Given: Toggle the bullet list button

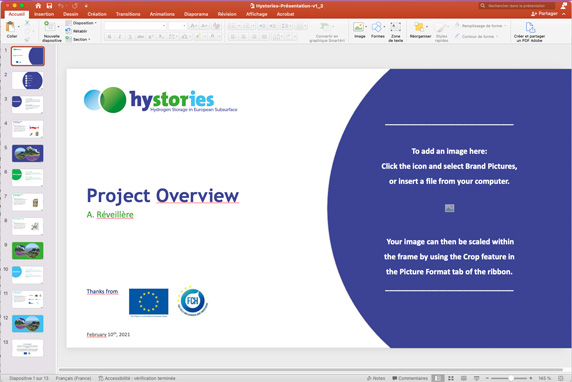Looking at the screenshot, I should point(232,26).
